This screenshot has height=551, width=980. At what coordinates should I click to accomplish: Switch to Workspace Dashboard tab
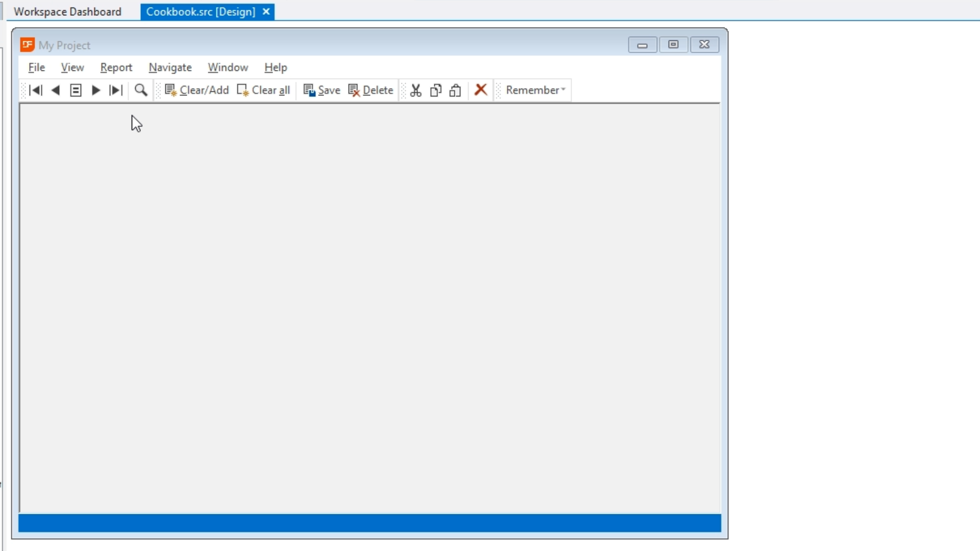[x=67, y=12]
